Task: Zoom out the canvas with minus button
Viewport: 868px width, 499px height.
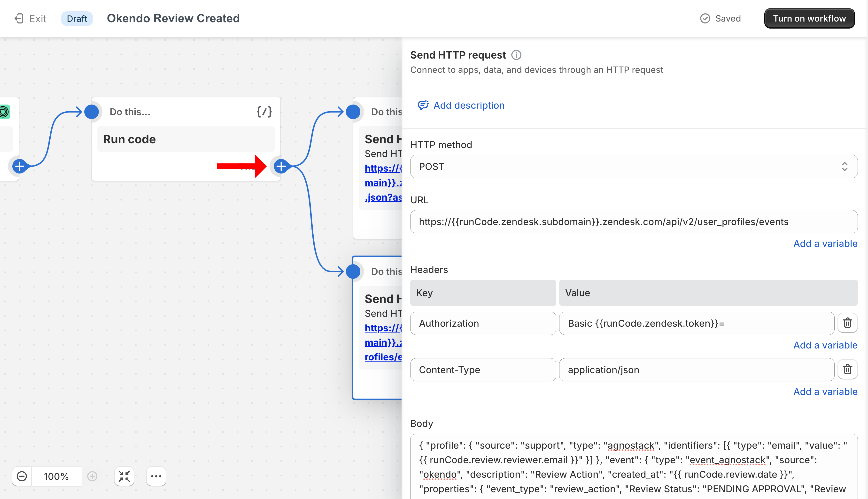Action: click(22, 476)
